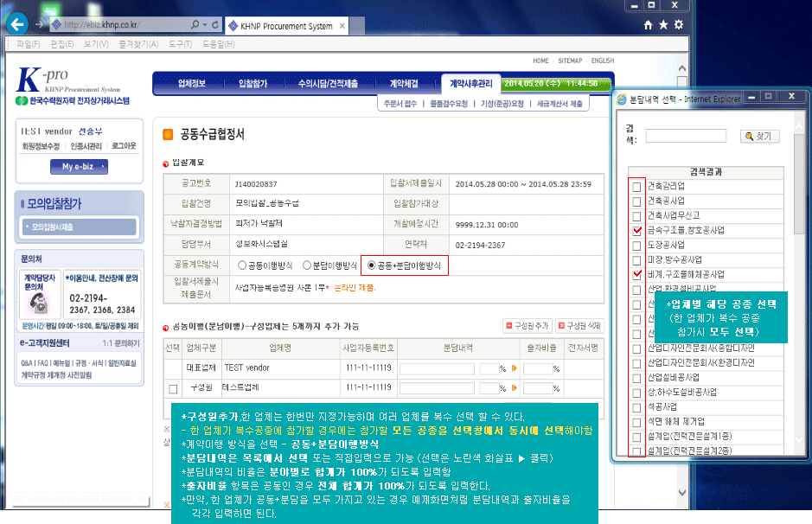Screen dimensions: 812x524
Task: Click the 분담내역 text field for TEST vendor
Action: pyautogui.click(x=437, y=368)
